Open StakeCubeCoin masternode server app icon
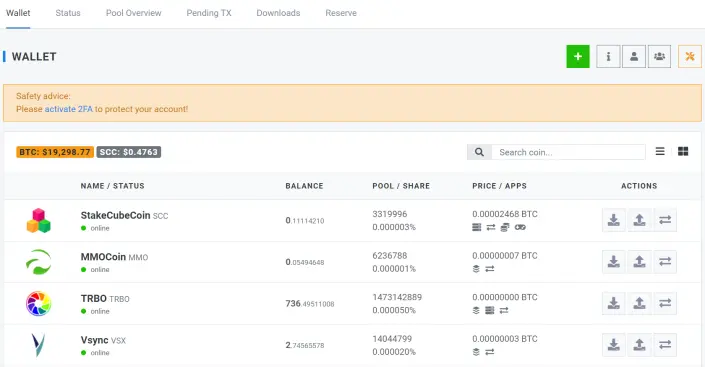 pyautogui.click(x=477, y=227)
